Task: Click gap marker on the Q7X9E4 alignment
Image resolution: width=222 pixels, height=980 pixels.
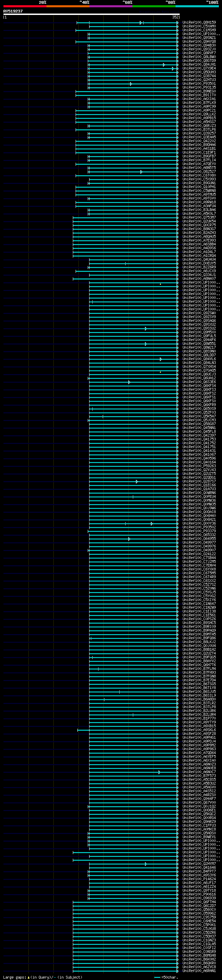Action: point(173,69)
